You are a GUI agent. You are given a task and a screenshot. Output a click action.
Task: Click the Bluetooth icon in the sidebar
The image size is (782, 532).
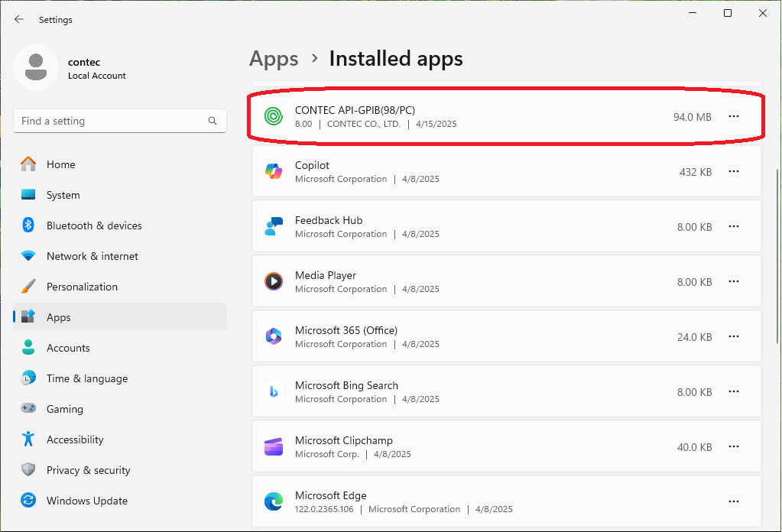(28, 225)
